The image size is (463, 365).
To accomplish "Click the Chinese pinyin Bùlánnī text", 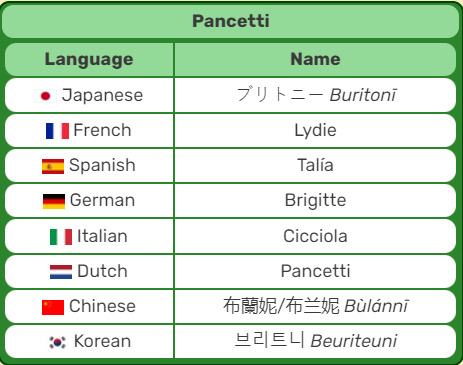I will [x=376, y=306].
